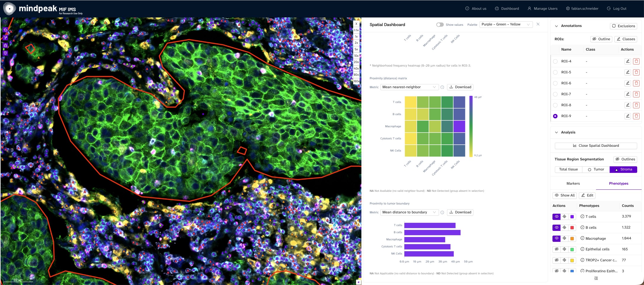Viewport: 644px width, 285px height.
Task: Select the Total tissue region
Action: (568, 169)
